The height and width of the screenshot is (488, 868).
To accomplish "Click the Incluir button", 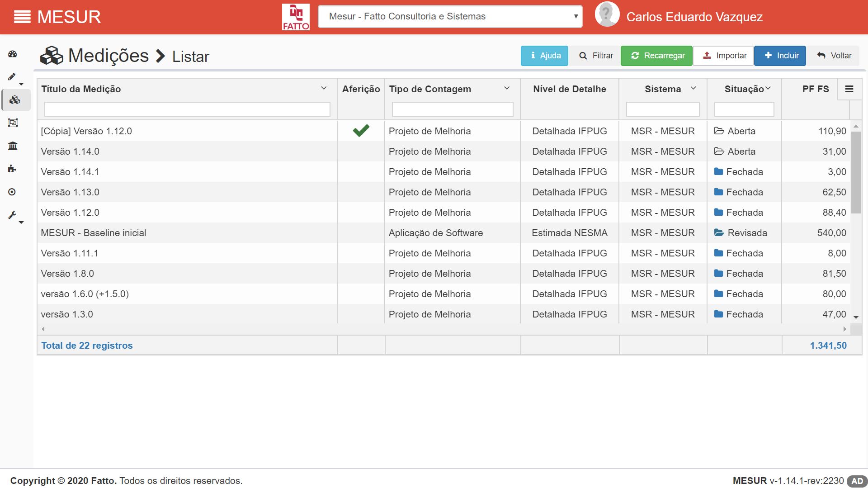I will (780, 56).
